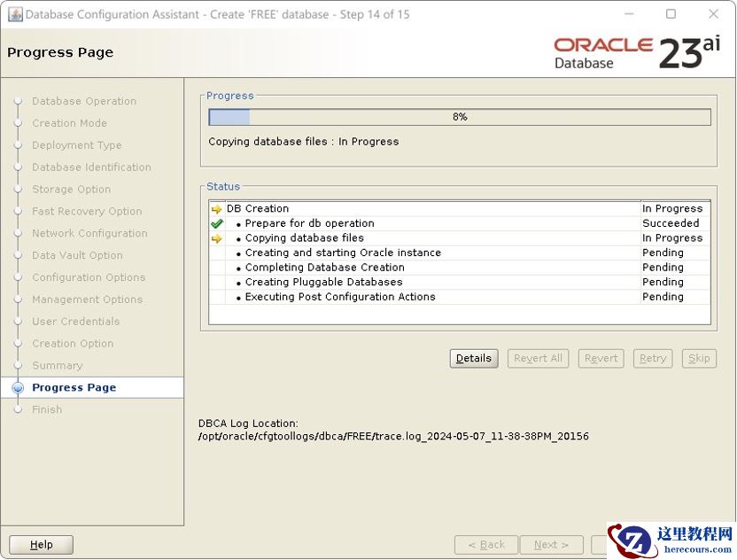Click green checkmark beside Prepare for db operation

[216, 224]
